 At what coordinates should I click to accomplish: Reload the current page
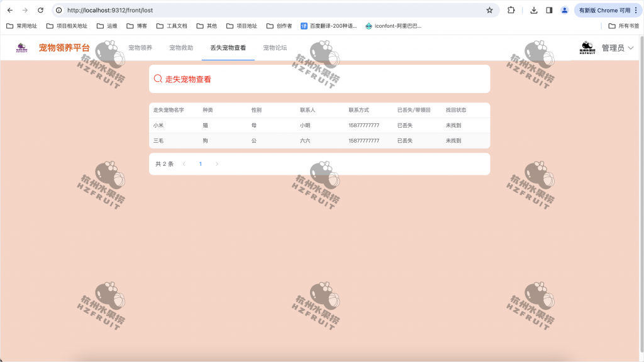pos(42,10)
